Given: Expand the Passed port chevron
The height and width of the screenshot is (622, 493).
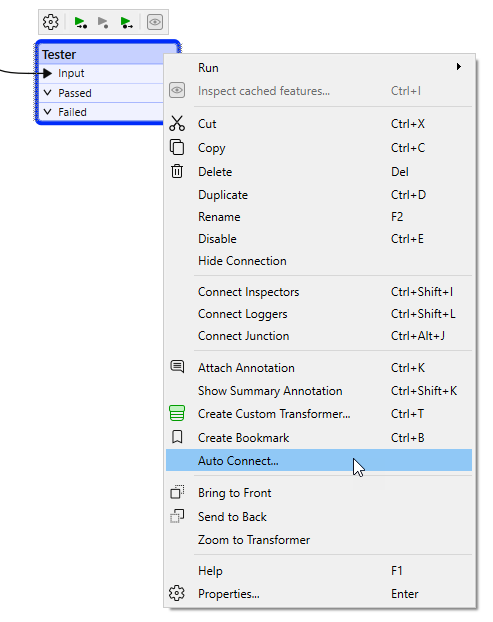Looking at the screenshot, I should click(48, 93).
